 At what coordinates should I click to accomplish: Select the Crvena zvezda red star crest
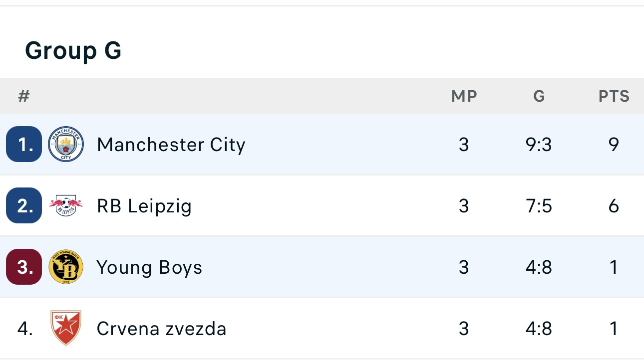pos(66,328)
